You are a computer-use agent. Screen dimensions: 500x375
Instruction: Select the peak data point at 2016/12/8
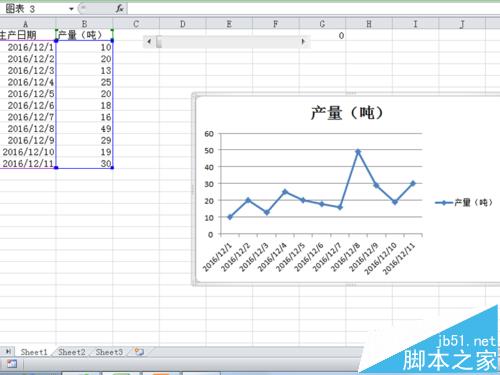(x=358, y=152)
